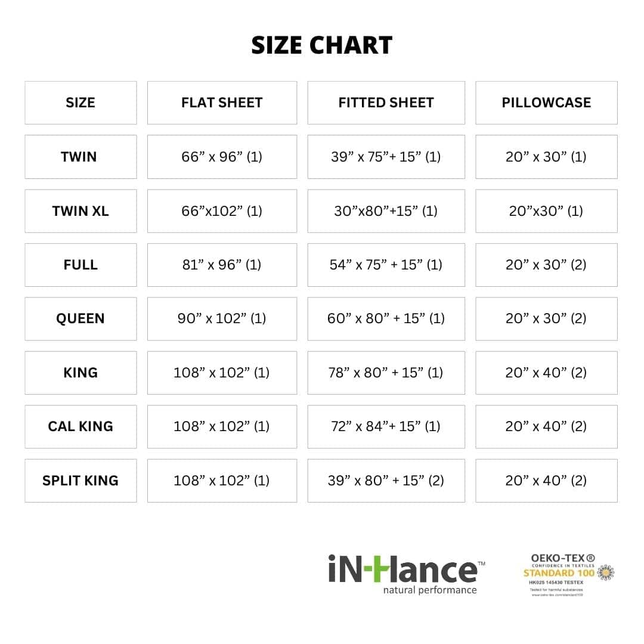Select the SIZE column header
The height and width of the screenshot is (644, 644).
pyautogui.click(x=80, y=103)
